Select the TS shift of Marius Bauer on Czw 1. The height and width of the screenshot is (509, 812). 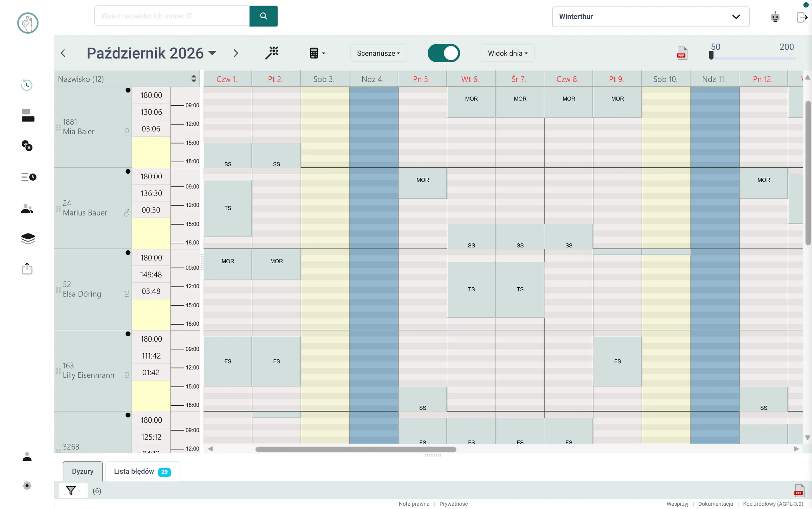[x=228, y=208]
